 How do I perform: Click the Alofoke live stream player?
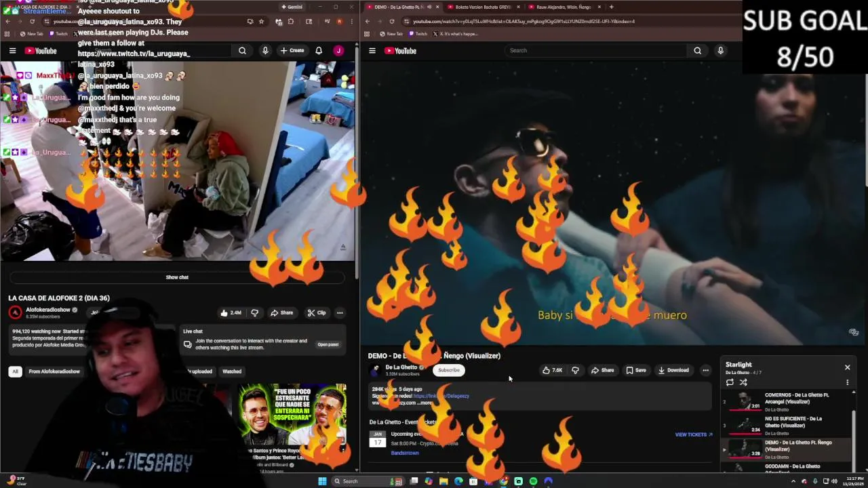[177, 161]
